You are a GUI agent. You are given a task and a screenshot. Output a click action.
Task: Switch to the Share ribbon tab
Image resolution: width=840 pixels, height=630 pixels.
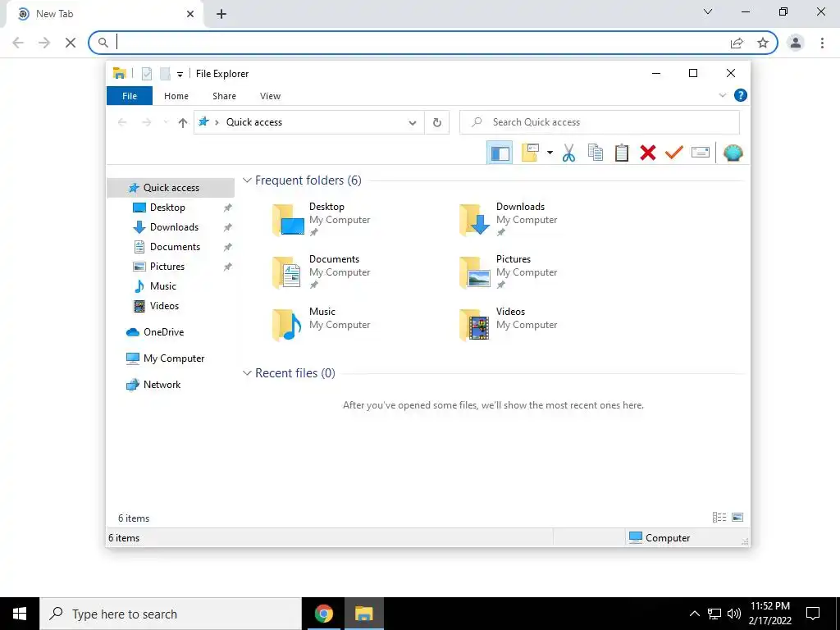[x=224, y=96]
